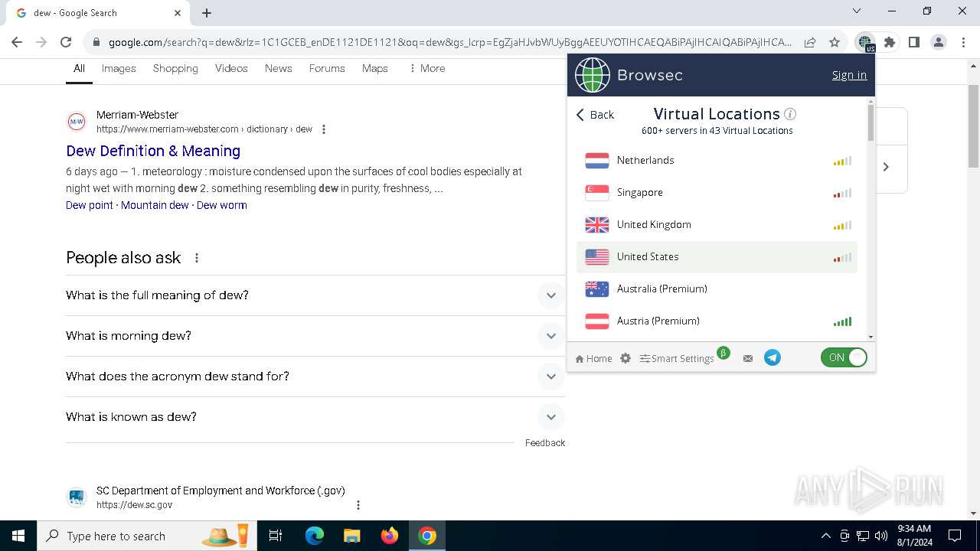This screenshot has width=980, height=551.
Task: Click the Browsec email envelope icon
Action: click(748, 358)
